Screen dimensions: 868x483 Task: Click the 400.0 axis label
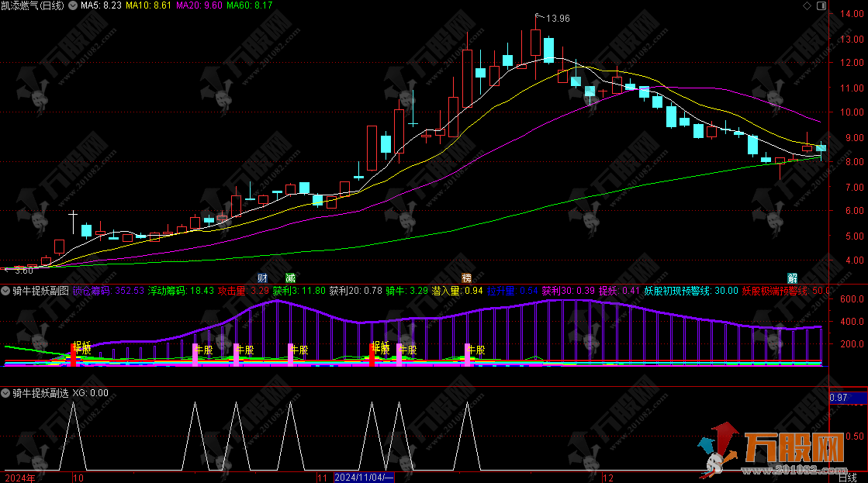[x=852, y=322]
